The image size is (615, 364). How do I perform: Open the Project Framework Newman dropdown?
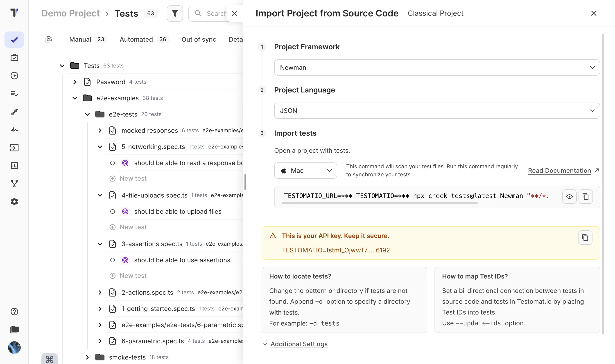[437, 67]
